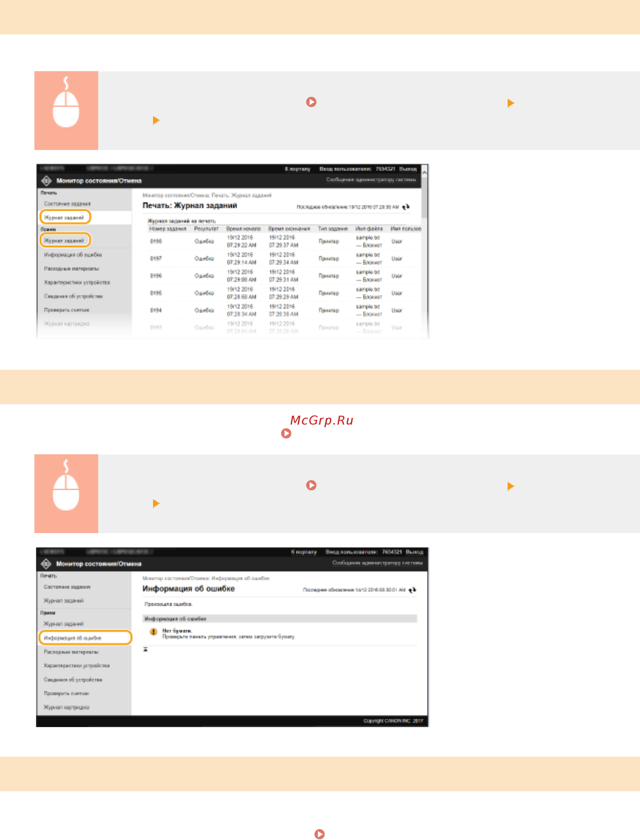Click job number 0198 in the print log table
640x840 pixels.
coord(156,241)
